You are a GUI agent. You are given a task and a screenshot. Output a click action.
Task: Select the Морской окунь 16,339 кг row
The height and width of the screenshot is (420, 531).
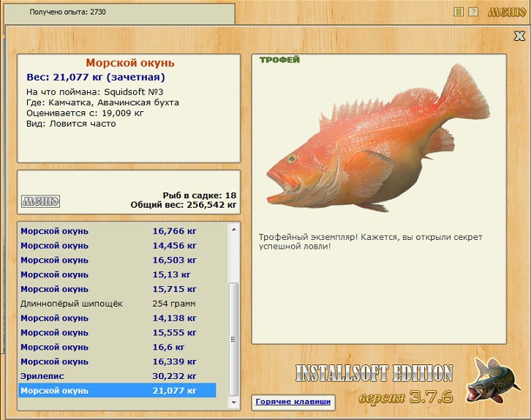point(117,361)
